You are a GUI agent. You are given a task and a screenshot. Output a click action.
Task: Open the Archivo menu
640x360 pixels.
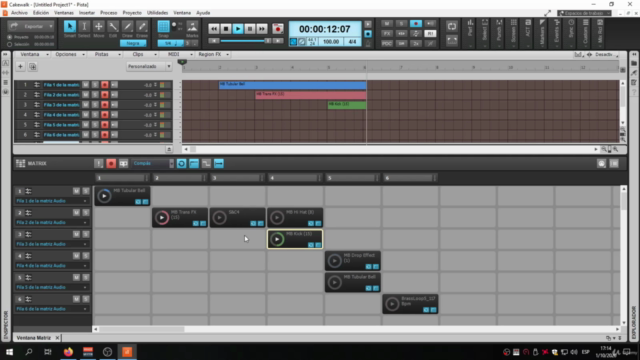[19, 13]
